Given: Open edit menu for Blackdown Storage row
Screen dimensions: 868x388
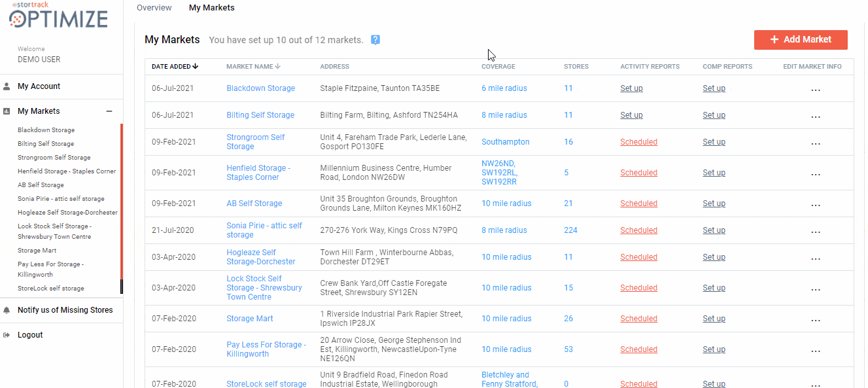Looking at the screenshot, I should 816,90.
